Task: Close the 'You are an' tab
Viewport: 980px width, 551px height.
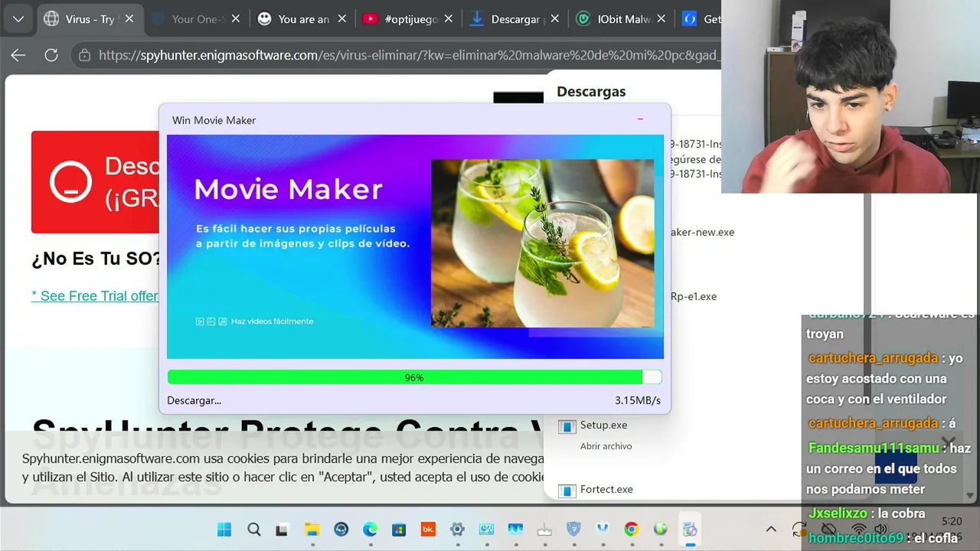Action: 341,19
